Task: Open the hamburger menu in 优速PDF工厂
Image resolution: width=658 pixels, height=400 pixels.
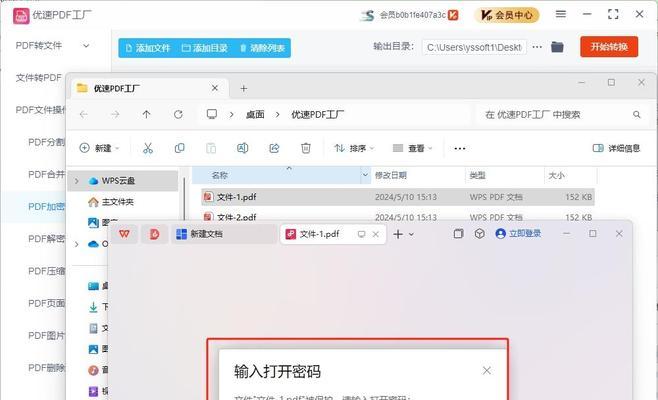Action: point(561,14)
